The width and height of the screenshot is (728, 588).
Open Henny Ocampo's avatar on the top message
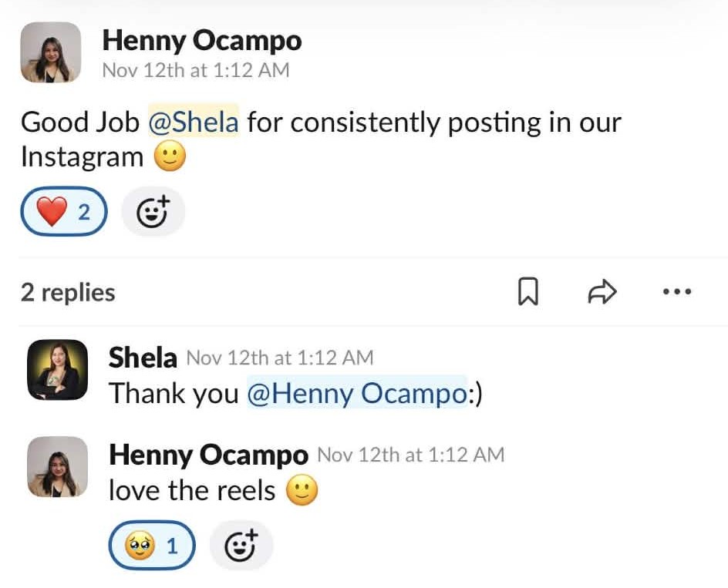tap(50, 52)
